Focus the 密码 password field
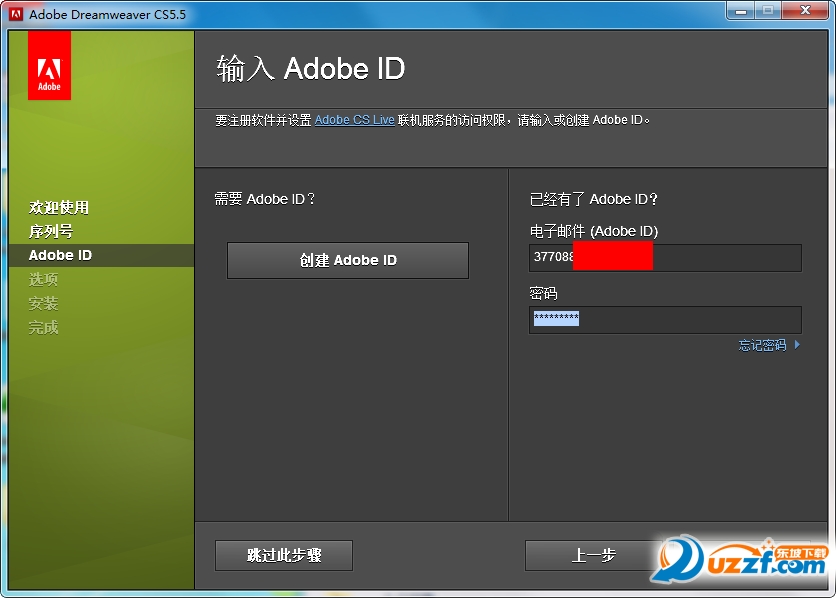836x598 pixels. [x=665, y=319]
